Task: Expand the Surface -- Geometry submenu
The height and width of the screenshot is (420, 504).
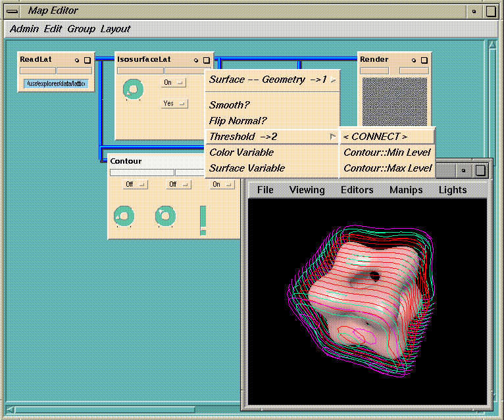Action: coord(272,80)
